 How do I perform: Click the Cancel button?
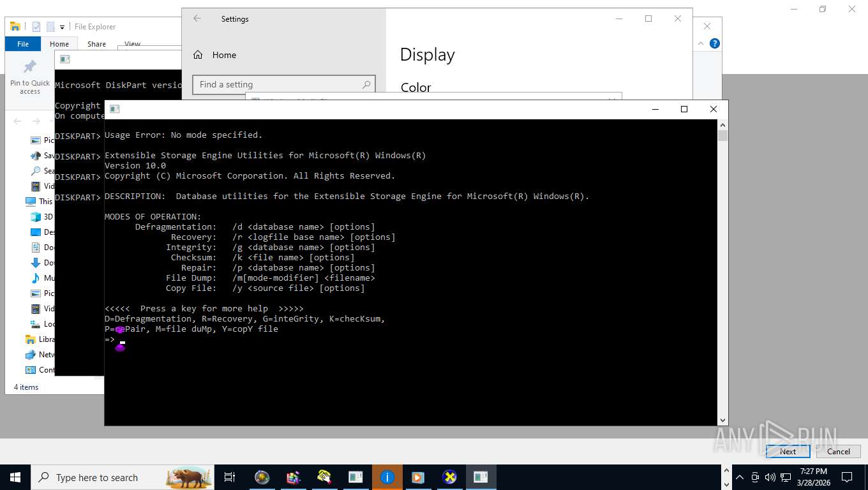click(839, 451)
